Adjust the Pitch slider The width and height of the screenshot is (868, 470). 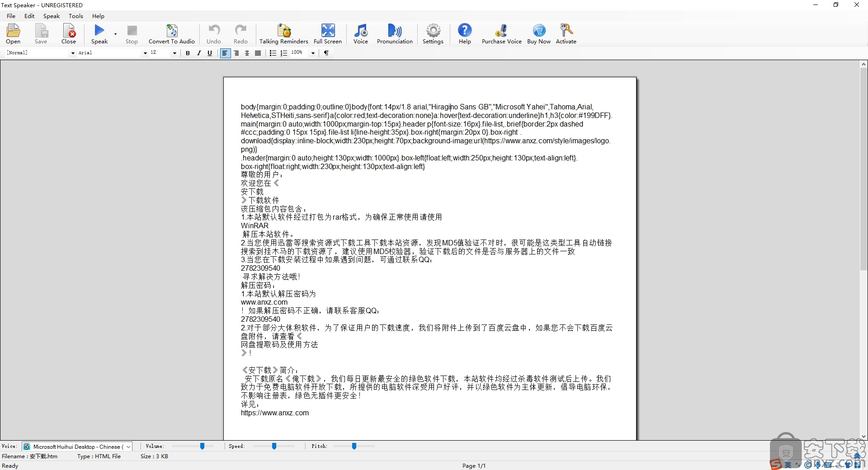[354, 446]
